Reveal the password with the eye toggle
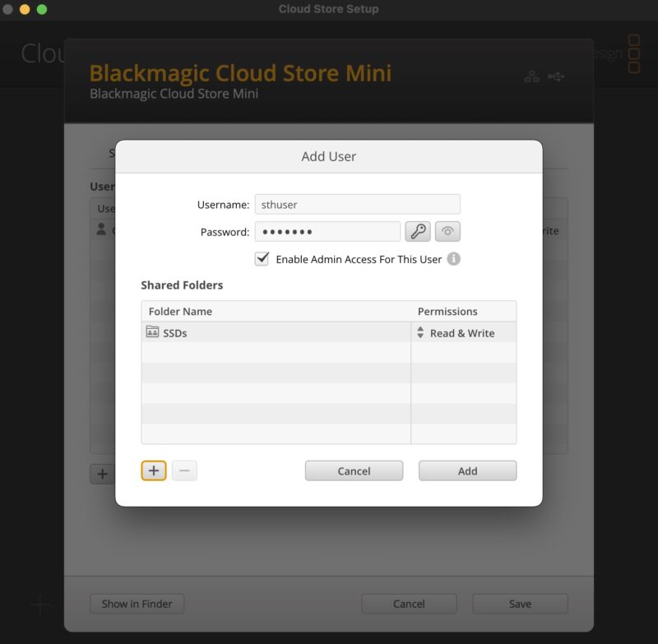658x644 pixels. click(447, 231)
